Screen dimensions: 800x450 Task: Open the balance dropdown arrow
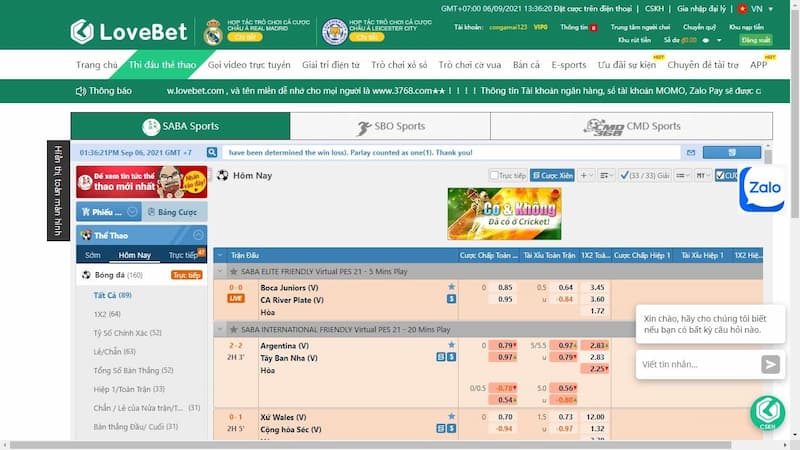719,40
